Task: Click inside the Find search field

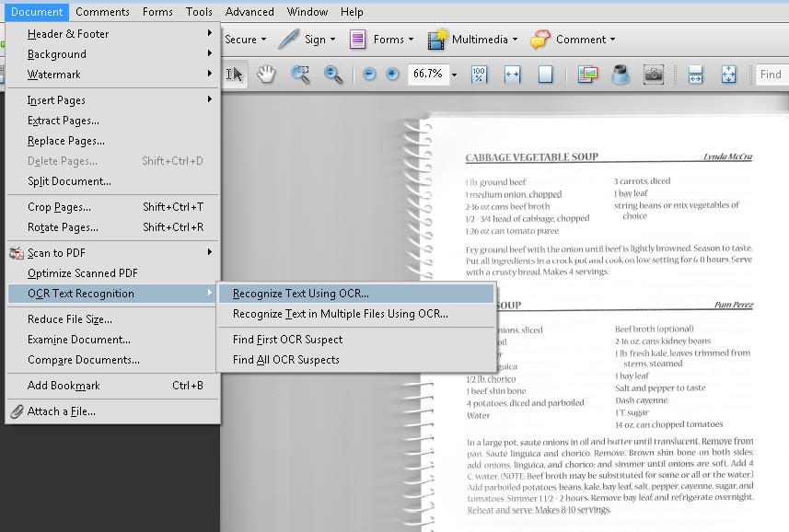Action: point(772,75)
